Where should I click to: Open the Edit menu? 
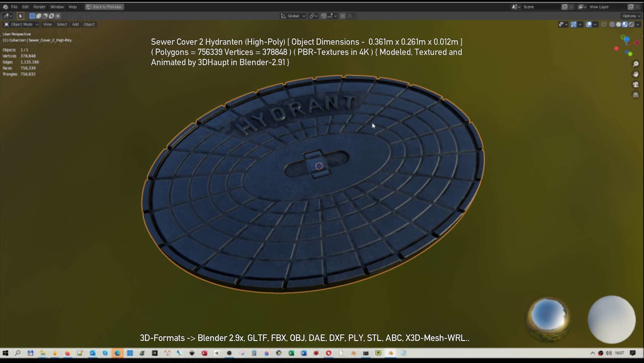click(x=26, y=7)
